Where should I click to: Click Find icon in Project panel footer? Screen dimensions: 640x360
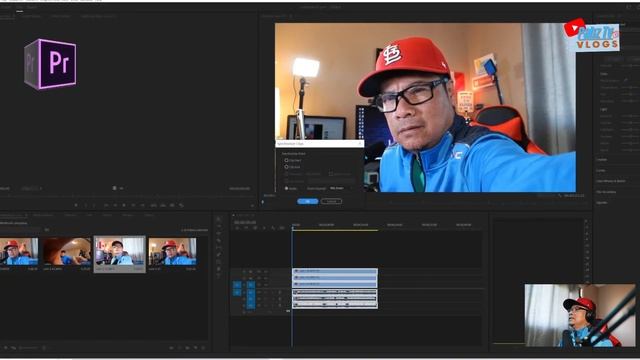click(x=180, y=348)
